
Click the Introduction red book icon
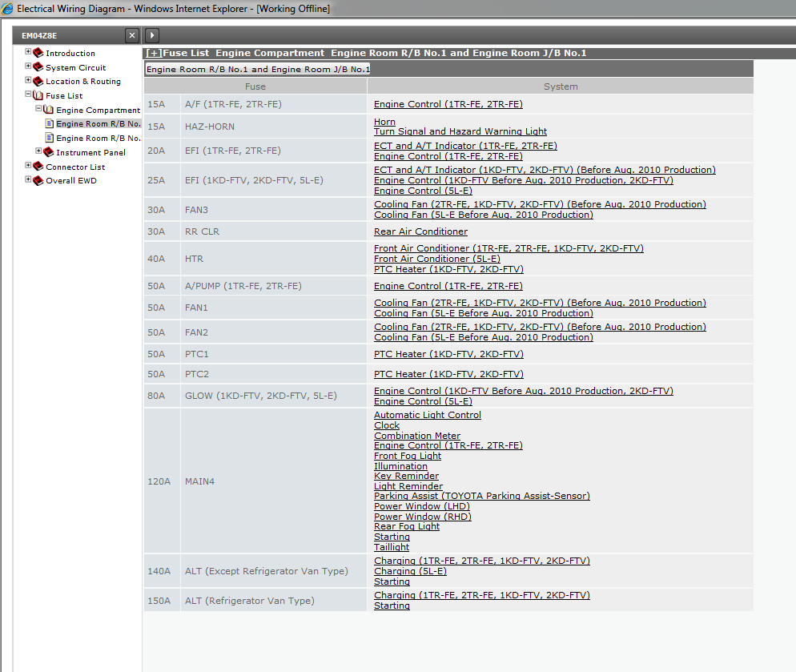[38, 53]
